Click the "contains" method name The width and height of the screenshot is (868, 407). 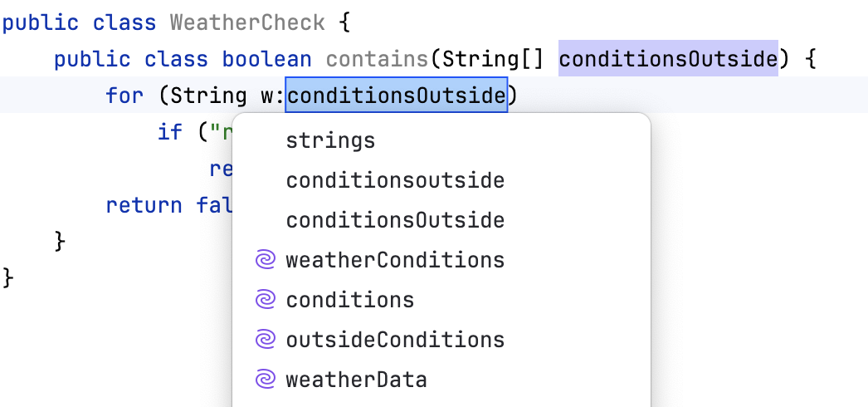377,60
